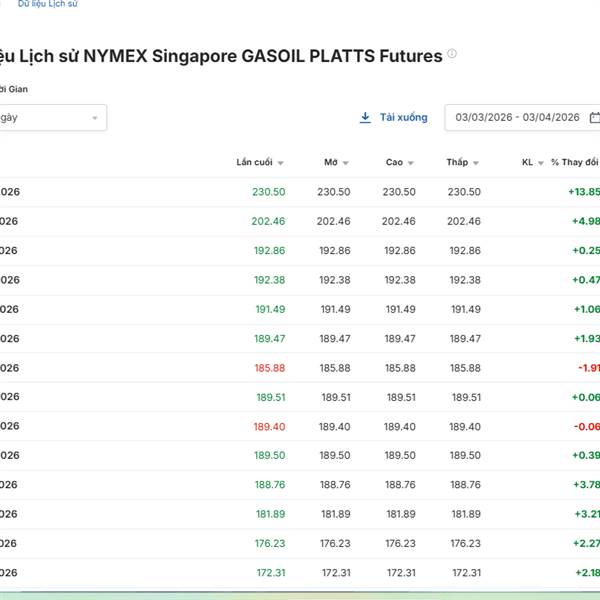Click the -0.06 percent change value
Screen dimensions: 600x600
point(587,427)
